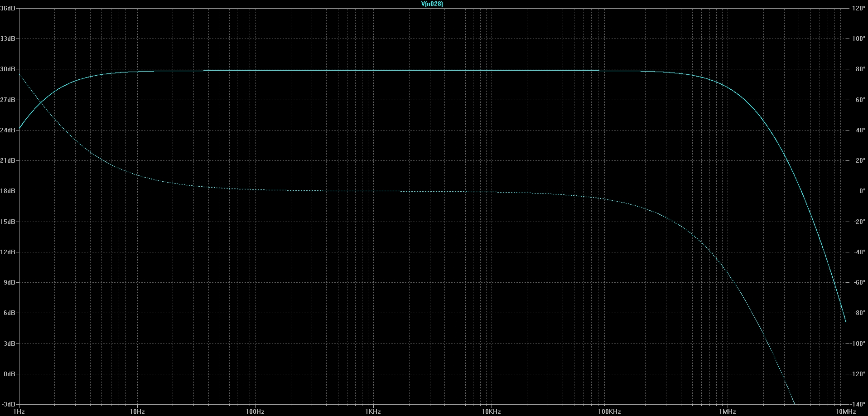Select the 100° phase axis label

[x=859, y=39]
